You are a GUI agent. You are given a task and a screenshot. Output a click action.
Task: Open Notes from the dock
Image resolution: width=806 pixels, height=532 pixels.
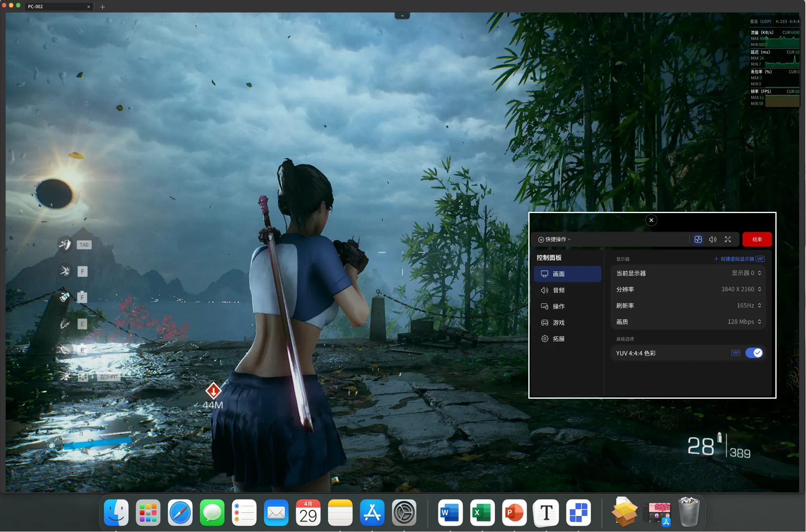pyautogui.click(x=340, y=513)
